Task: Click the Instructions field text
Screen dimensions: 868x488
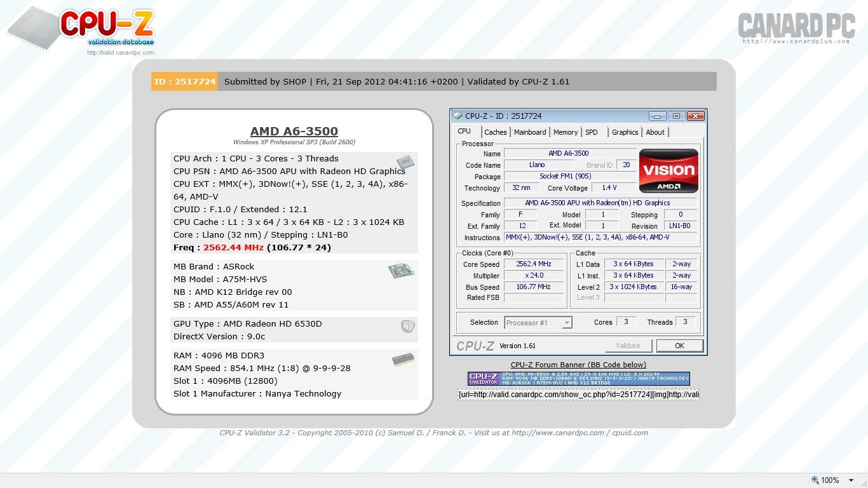Action: click(600, 238)
